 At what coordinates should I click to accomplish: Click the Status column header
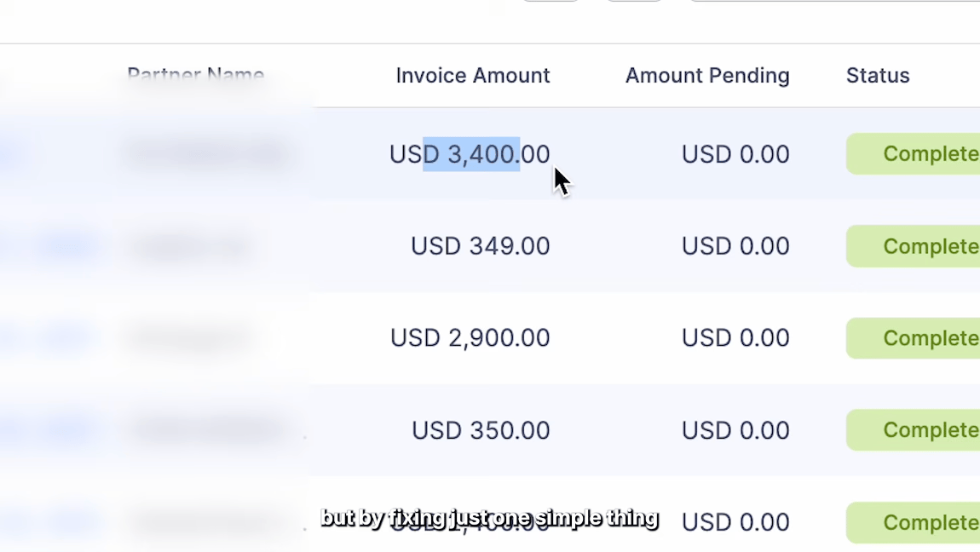coord(878,76)
